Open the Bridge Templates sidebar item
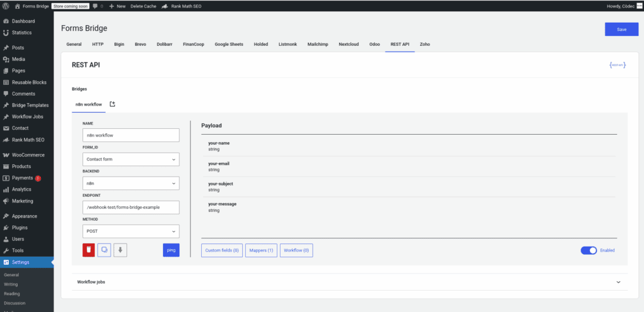This screenshot has width=644, height=312. (x=26, y=105)
